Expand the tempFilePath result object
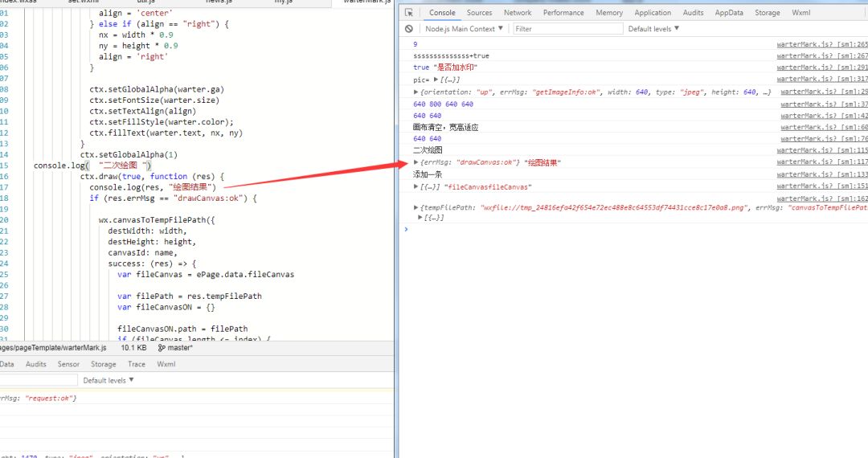Screen dimensions: 868x458 point(416,208)
